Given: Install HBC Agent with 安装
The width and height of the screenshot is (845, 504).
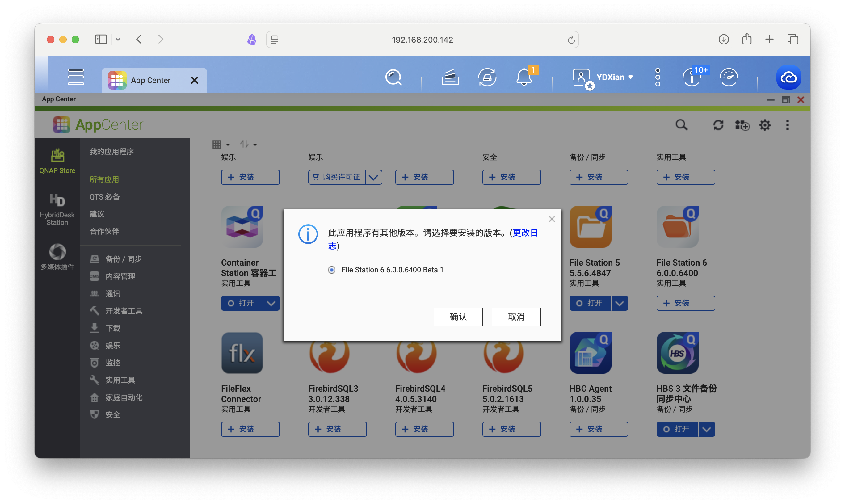Looking at the screenshot, I should point(599,429).
